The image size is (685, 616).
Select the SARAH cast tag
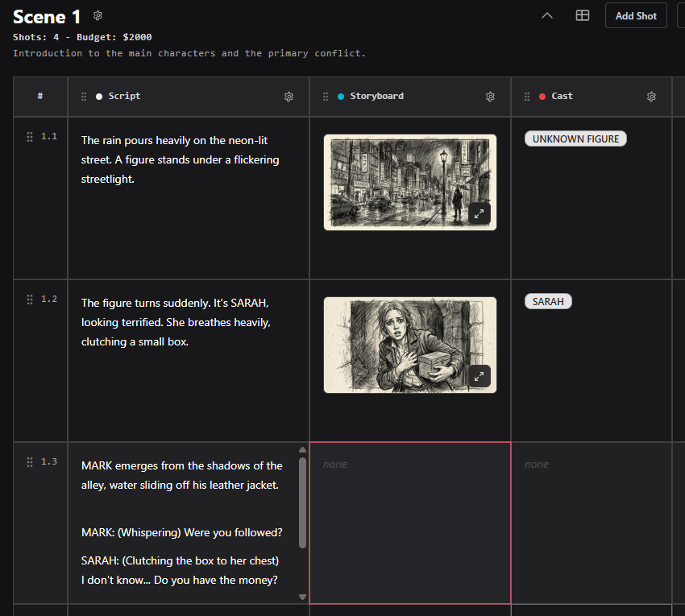548,301
